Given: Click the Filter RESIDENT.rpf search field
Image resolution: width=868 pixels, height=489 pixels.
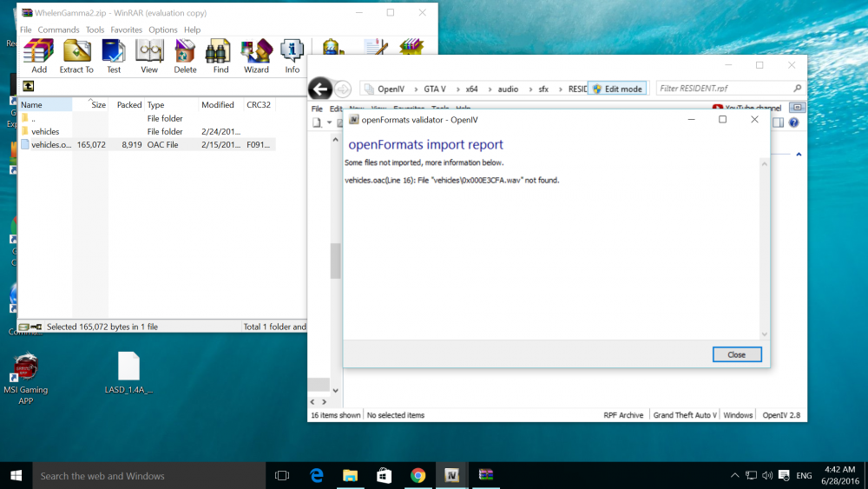Looking at the screenshot, I should pos(730,88).
